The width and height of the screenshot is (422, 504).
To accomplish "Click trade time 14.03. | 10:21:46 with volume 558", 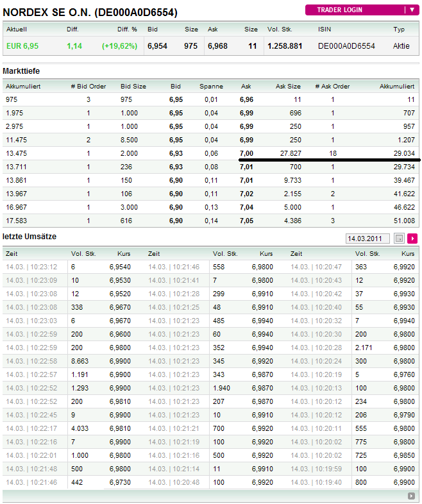I will (x=174, y=267).
